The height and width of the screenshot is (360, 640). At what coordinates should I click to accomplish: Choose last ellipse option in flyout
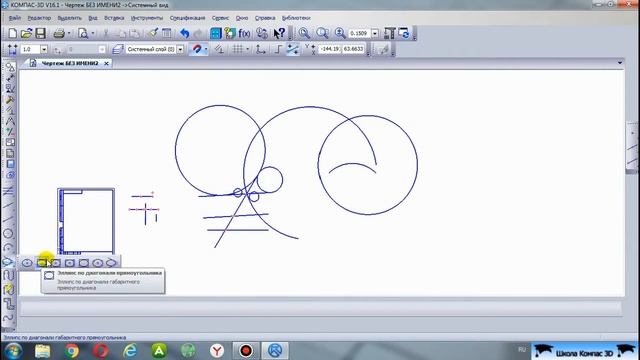point(111,263)
